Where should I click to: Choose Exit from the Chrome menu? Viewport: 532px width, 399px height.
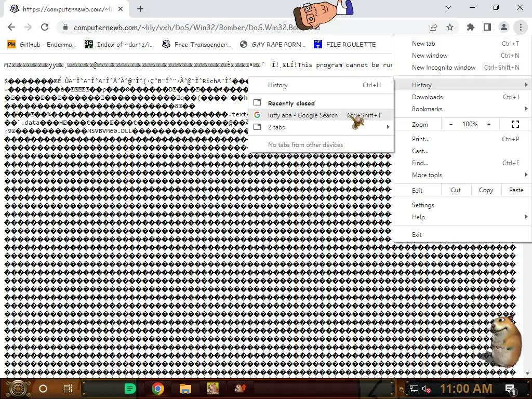(x=462, y=235)
